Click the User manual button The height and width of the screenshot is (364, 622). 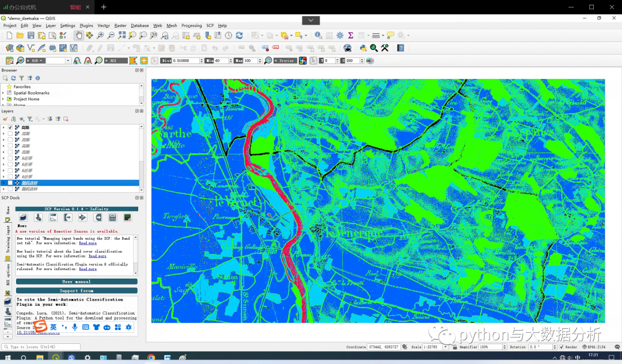click(x=77, y=282)
